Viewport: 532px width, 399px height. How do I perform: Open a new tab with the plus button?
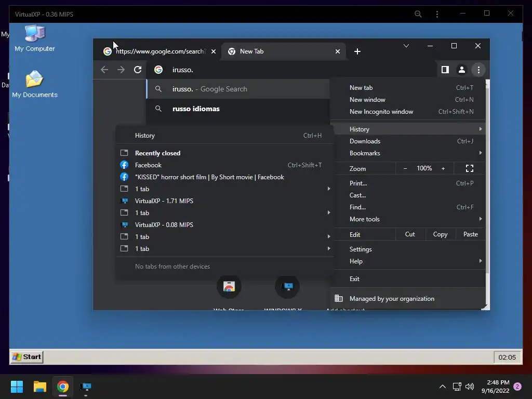357,51
